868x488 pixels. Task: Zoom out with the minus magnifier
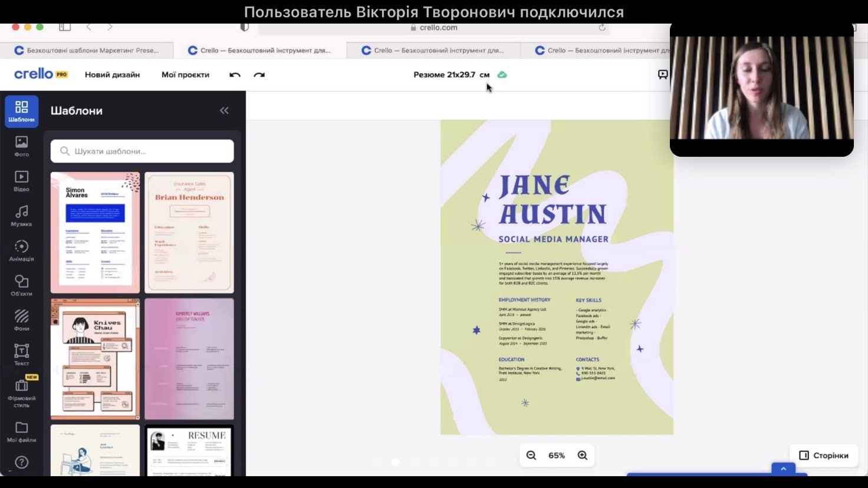(x=531, y=456)
